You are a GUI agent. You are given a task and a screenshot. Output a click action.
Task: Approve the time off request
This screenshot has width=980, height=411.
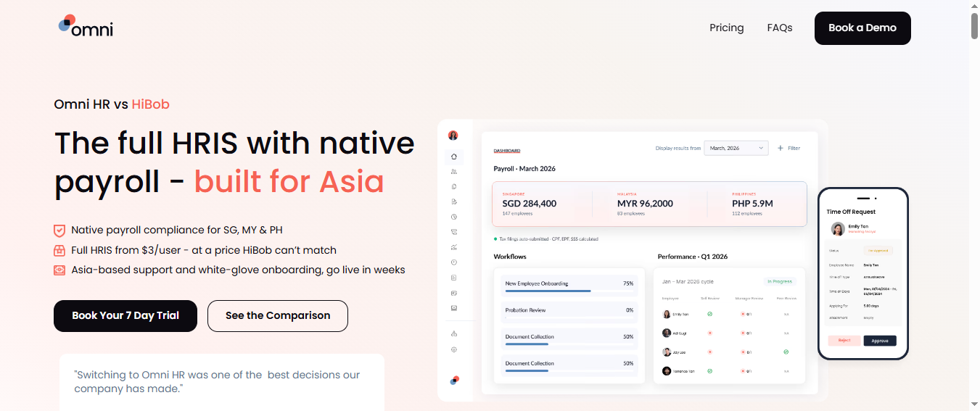(880, 341)
